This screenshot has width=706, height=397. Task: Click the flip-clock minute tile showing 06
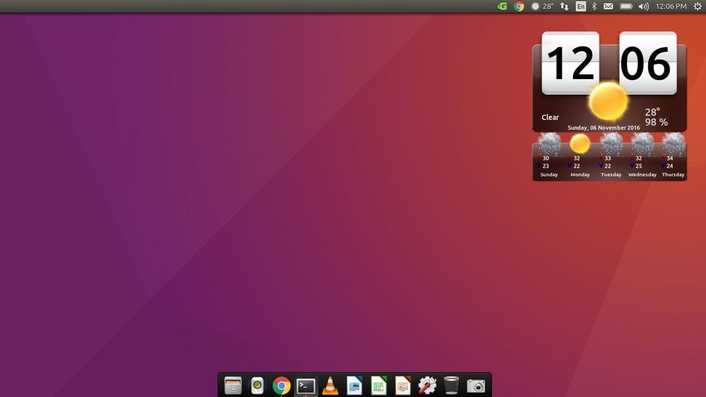[x=648, y=63]
